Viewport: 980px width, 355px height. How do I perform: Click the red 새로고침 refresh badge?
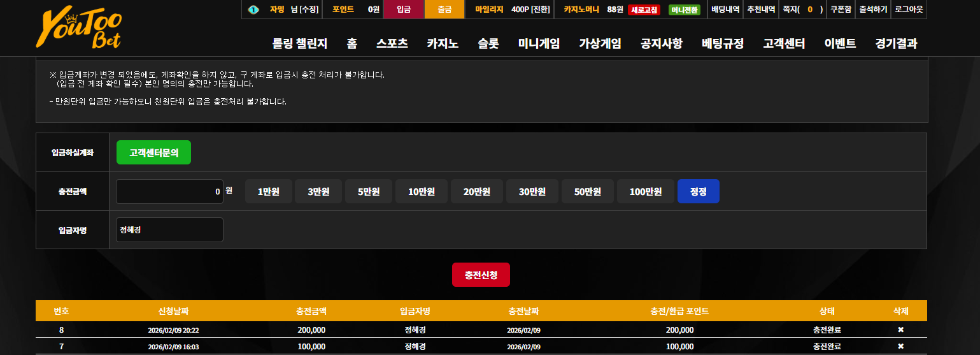click(644, 10)
